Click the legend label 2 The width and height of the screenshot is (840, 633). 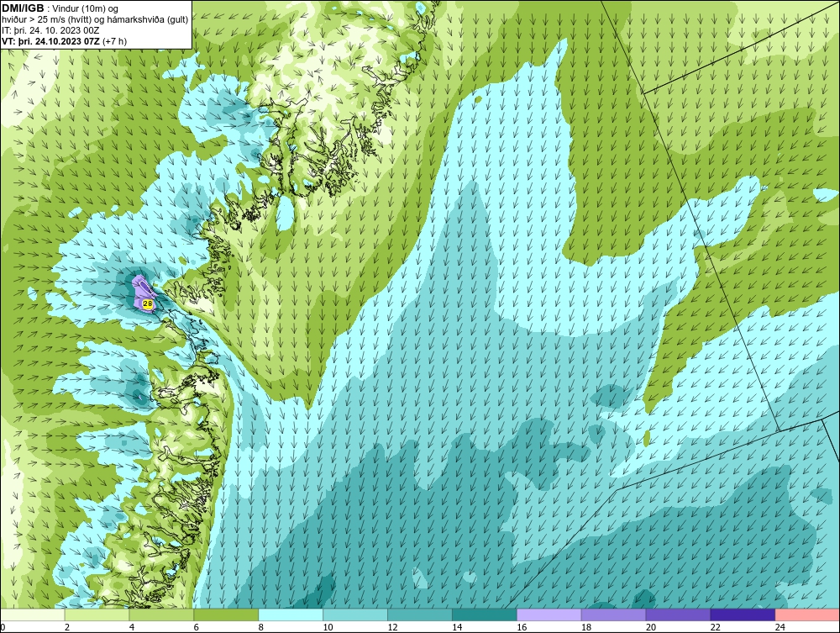point(67,627)
